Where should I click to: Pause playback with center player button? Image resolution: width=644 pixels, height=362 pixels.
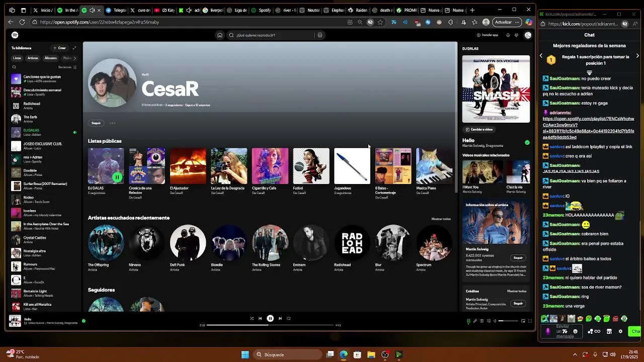[270, 318]
